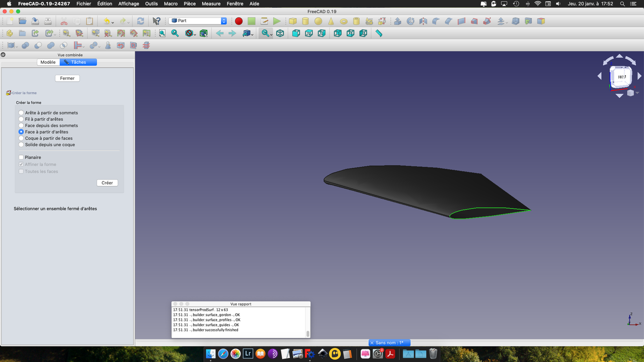Create a cone primitive
This screenshot has width=644, height=362.
[x=331, y=21]
